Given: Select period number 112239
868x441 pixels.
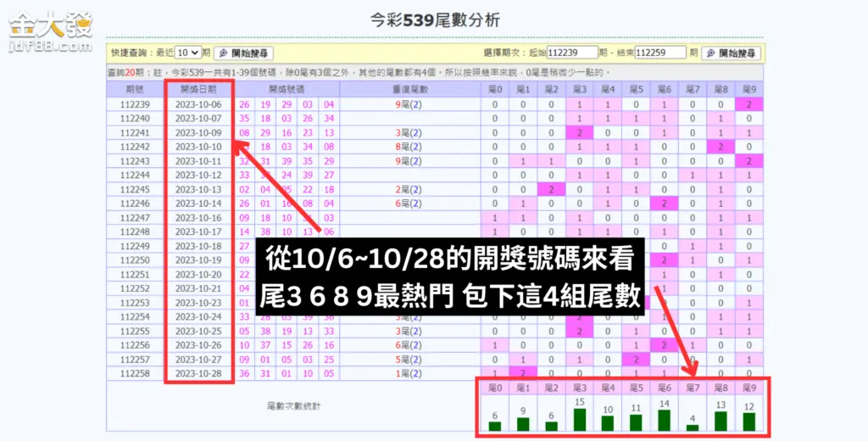Looking at the screenshot, I should (x=135, y=104).
